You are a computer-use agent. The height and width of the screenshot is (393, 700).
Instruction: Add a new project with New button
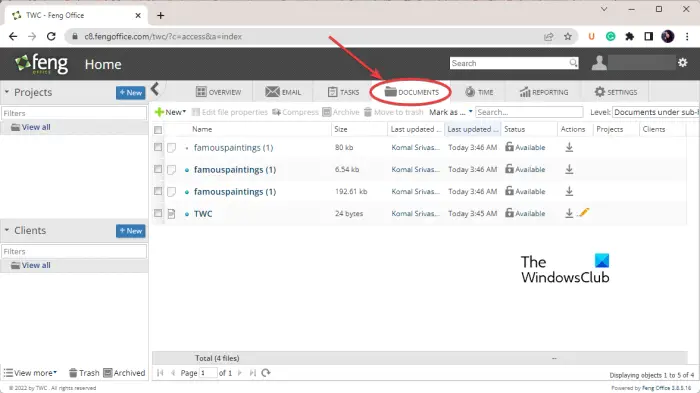coord(130,92)
